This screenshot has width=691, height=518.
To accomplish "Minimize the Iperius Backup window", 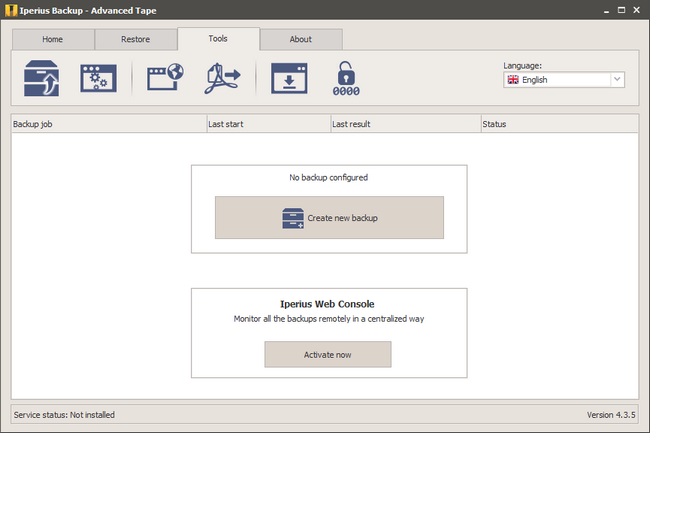I will click(x=606, y=10).
